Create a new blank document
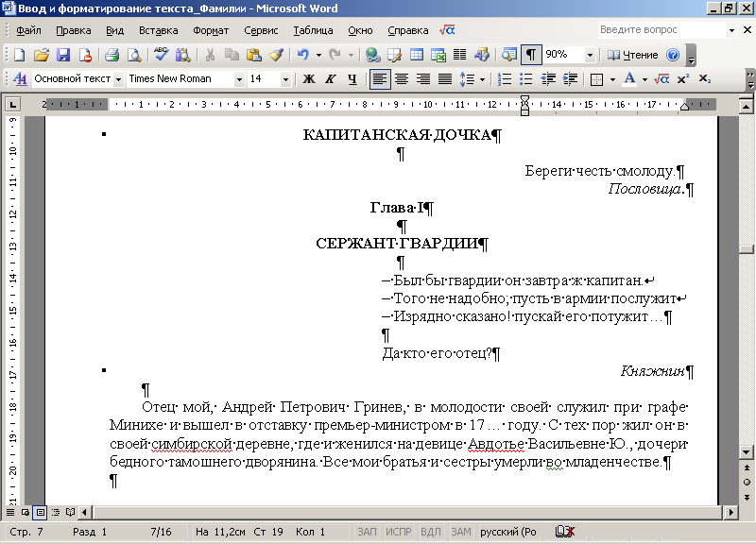756x544 pixels. coord(19,55)
